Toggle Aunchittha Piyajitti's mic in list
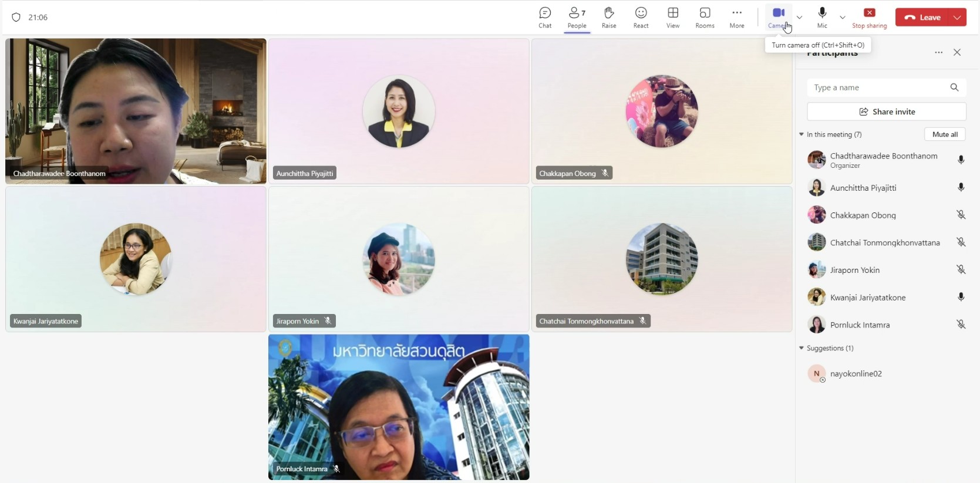 [x=961, y=187]
